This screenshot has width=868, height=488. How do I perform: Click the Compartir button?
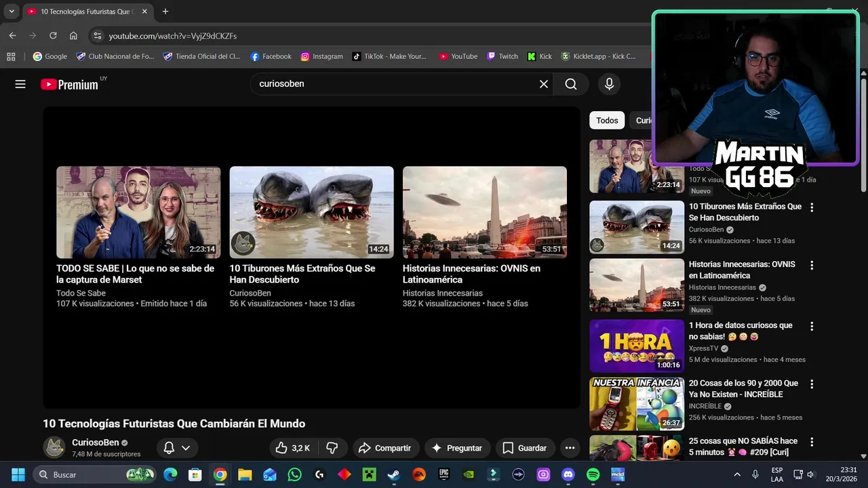pos(384,448)
